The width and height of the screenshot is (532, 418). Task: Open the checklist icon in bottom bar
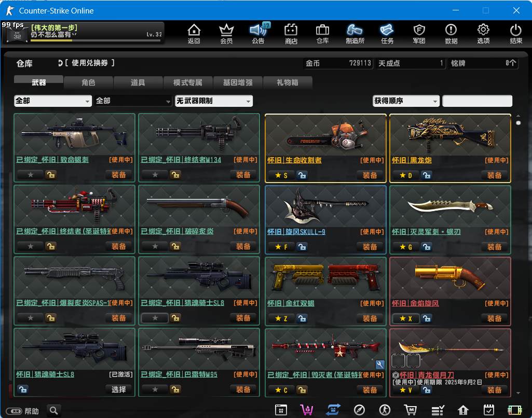click(438, 410)
